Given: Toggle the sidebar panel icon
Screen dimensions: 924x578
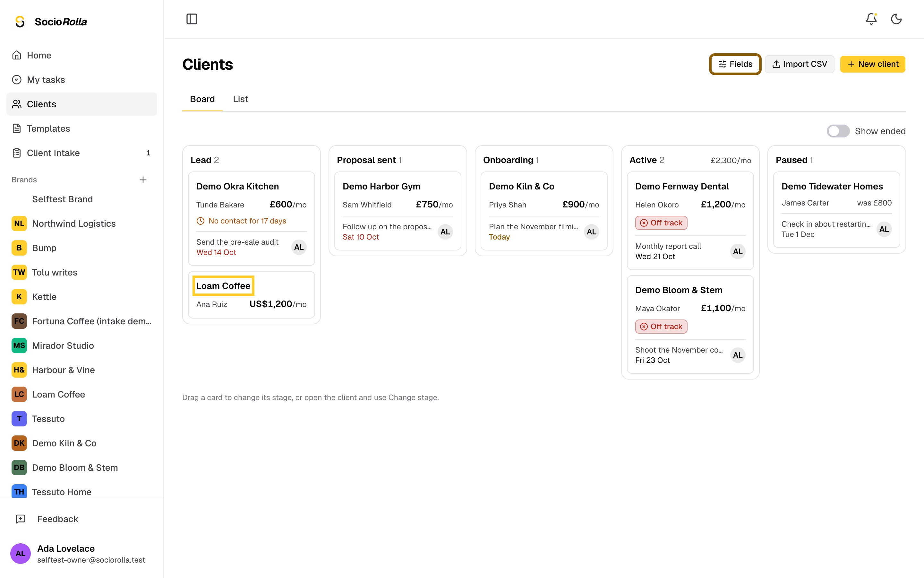Looking at the screenshot, I should (x=192, y=19).
